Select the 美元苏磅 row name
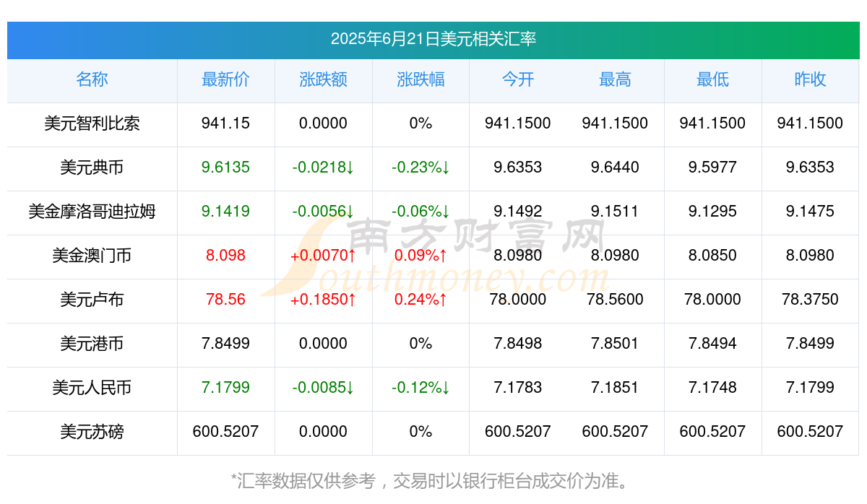This screenshot has width=867, height=504. pos(92,432)
